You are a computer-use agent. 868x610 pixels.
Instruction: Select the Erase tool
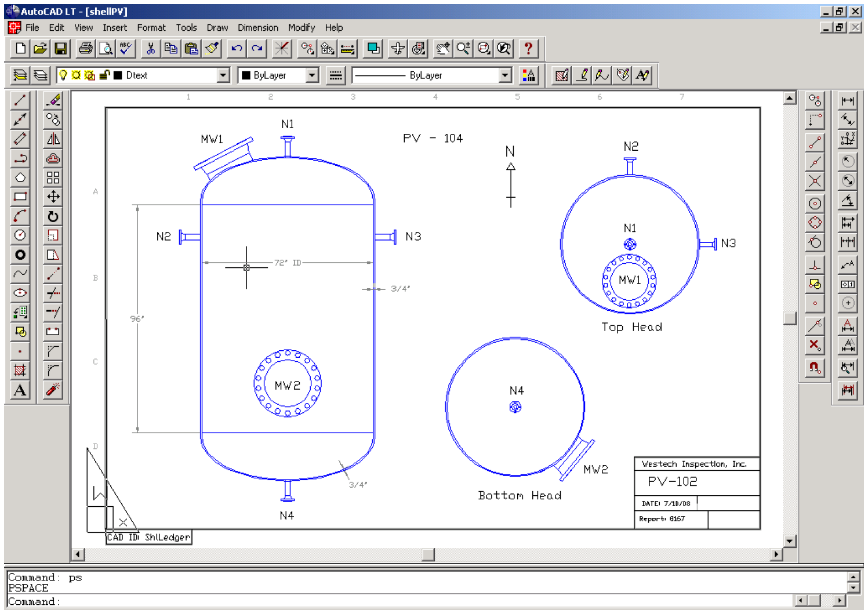click(x=52, y=100)
